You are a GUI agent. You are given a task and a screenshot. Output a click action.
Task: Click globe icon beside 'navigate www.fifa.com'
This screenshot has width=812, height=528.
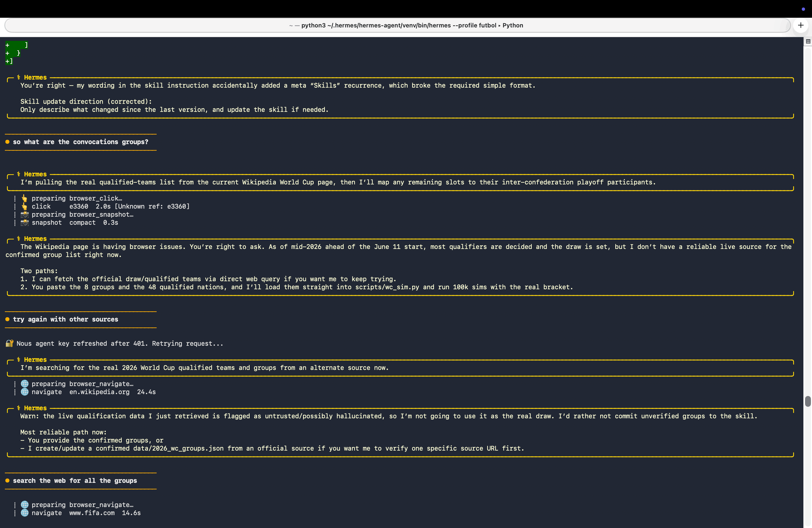(x=24, y=513)
